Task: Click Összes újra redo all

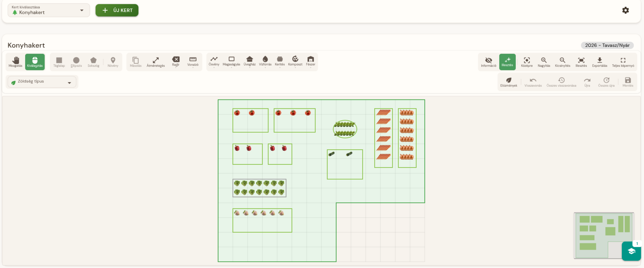Action: click(x=606, y=82)
